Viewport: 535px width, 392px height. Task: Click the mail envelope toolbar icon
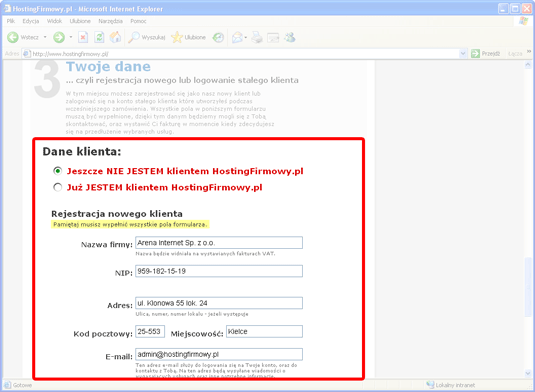coord(237,37)
